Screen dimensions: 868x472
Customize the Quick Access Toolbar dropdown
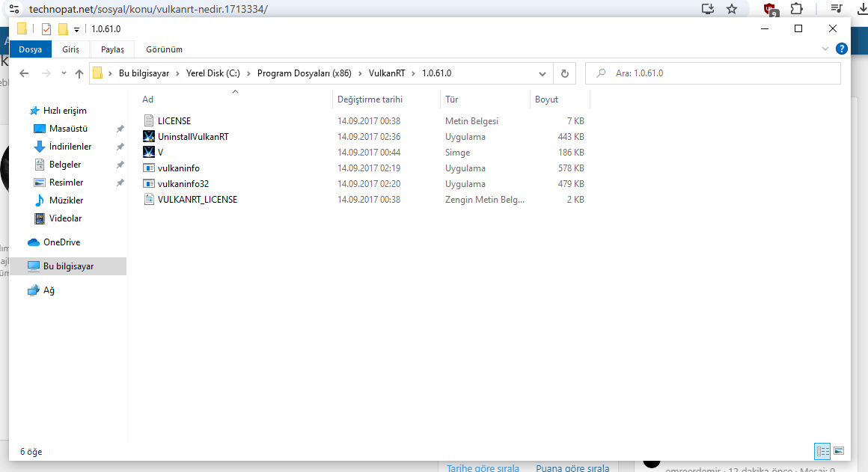click(x=76, y=29)
